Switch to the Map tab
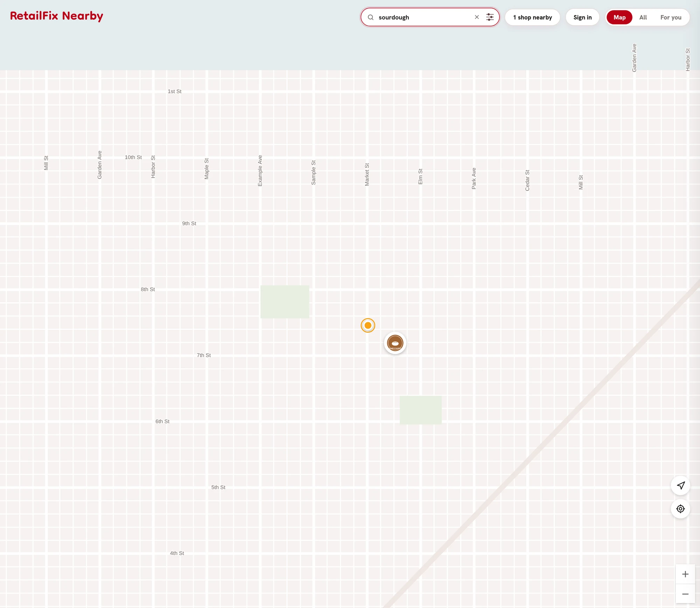The height and width of the screenshot is (608, 700). click(x=619, y=17)
